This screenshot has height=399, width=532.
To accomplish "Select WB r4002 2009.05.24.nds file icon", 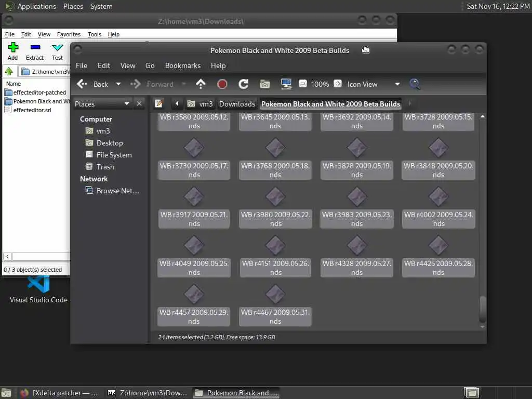I will (438, 196).
